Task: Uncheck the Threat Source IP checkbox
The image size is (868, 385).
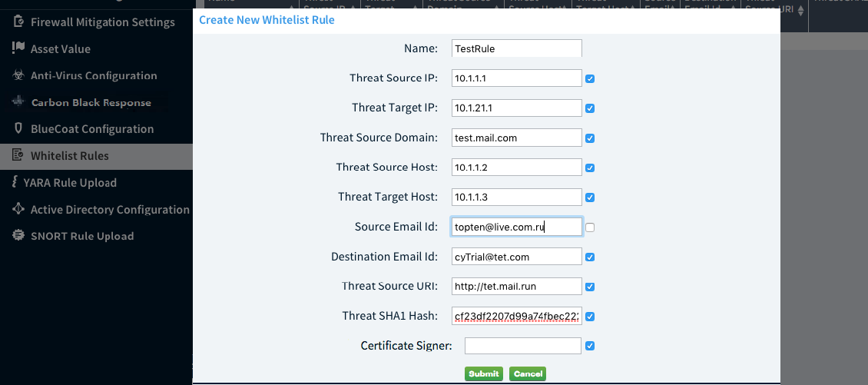Action: pos(590,78)
